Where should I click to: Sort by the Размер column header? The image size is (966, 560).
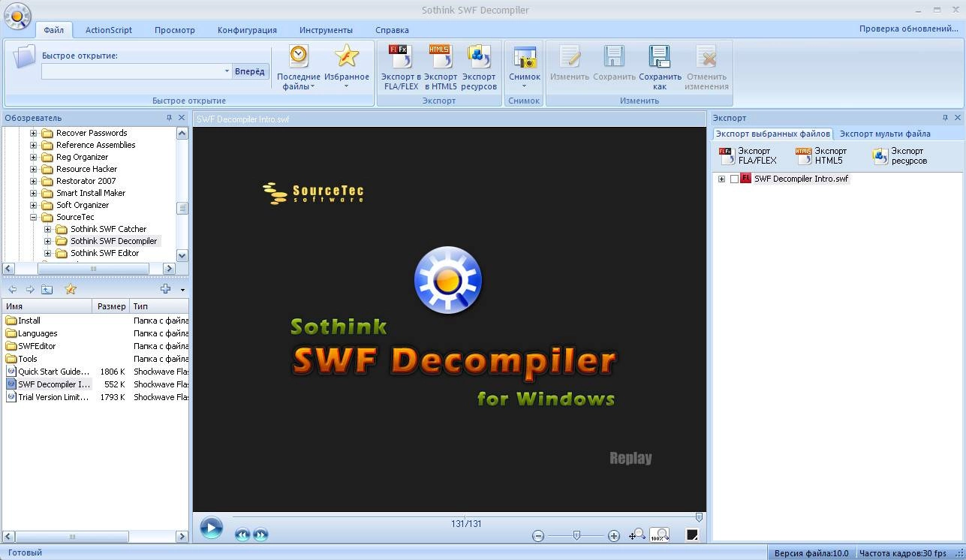(111, 306)
